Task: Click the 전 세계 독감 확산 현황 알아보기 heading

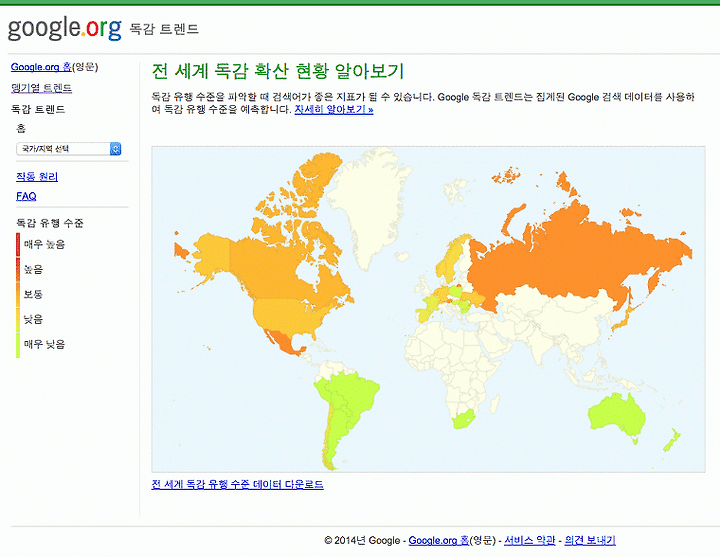Action: (278, 71)
